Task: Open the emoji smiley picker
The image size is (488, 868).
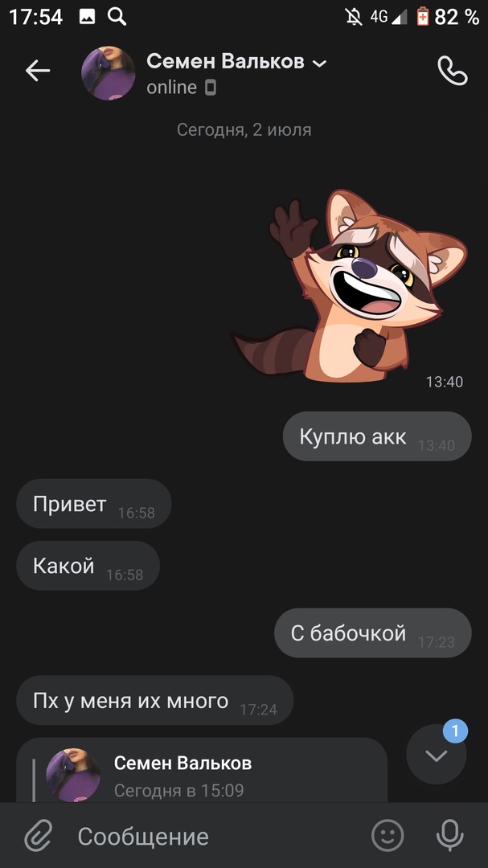Action: [x=388, y=835]
